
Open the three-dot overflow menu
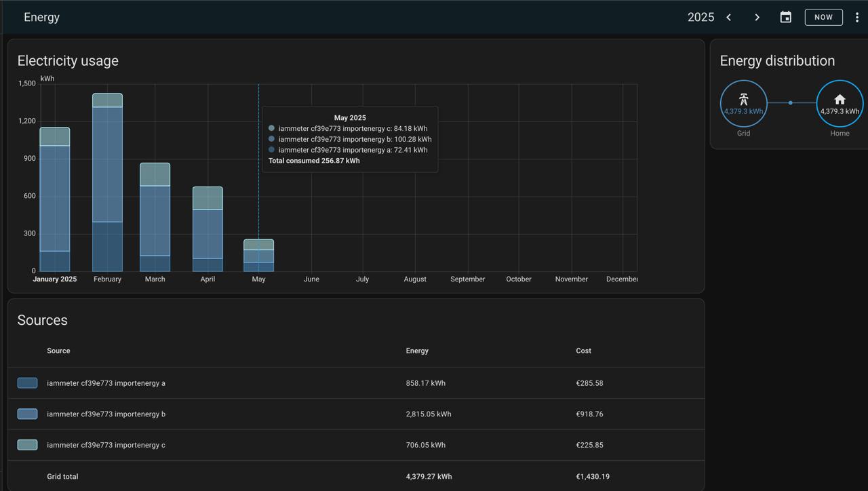click(x=856, y=18)
